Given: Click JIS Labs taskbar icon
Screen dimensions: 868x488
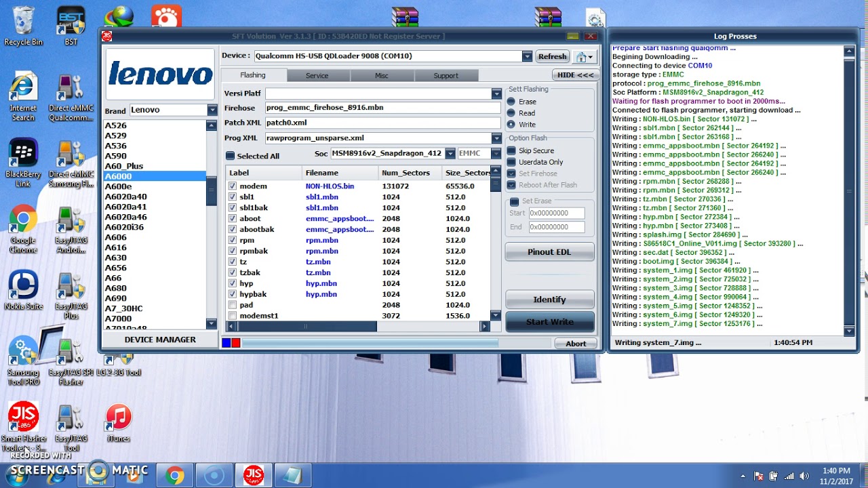Looking at the screenshot, I should pyautogui.click(x=254, y=476).
